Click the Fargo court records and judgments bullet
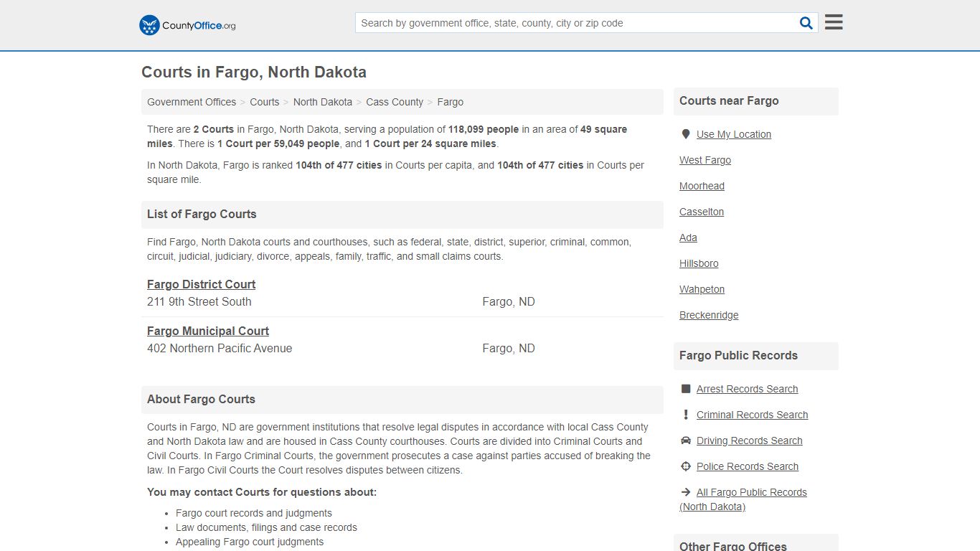The image size is (980, 551). 254,513
